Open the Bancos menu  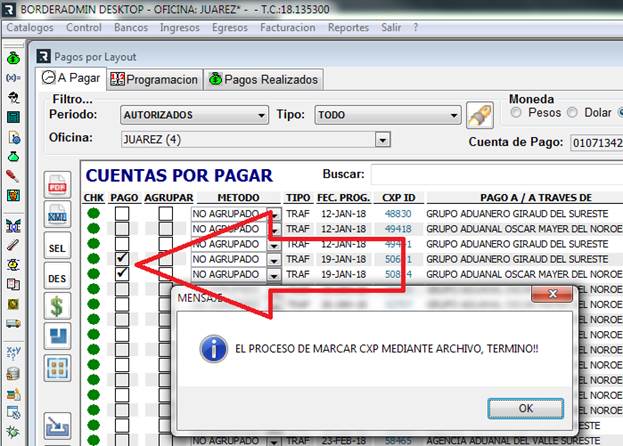click(131, 27)
